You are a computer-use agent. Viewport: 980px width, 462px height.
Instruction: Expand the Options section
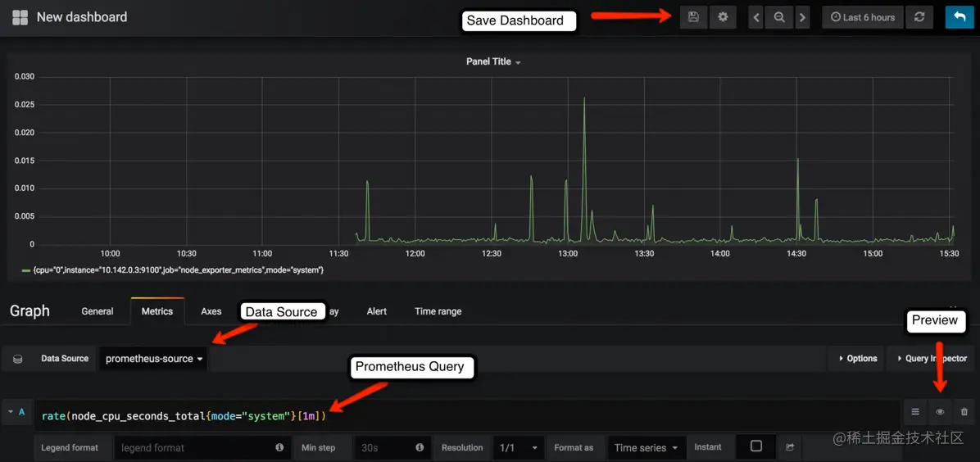(x=857, y=359)
